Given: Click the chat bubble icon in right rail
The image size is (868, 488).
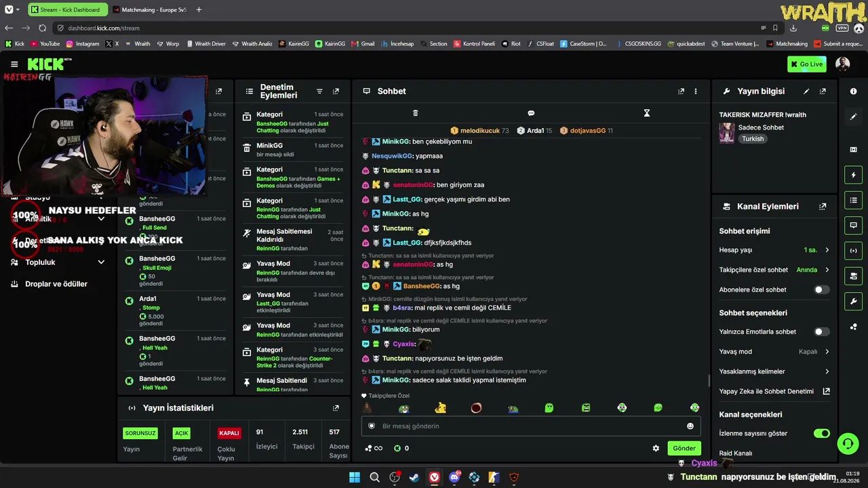Looking at the screenshot, I should click(x=853, y=225).
